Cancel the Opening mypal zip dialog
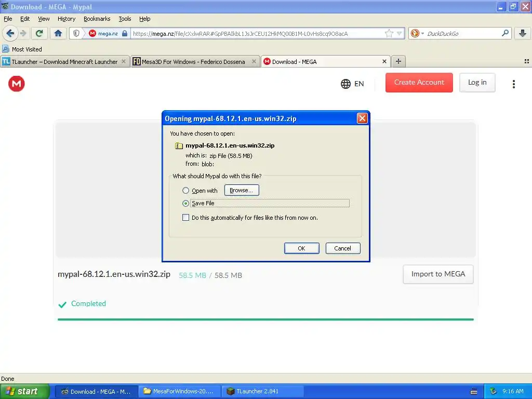 [343, 248]
